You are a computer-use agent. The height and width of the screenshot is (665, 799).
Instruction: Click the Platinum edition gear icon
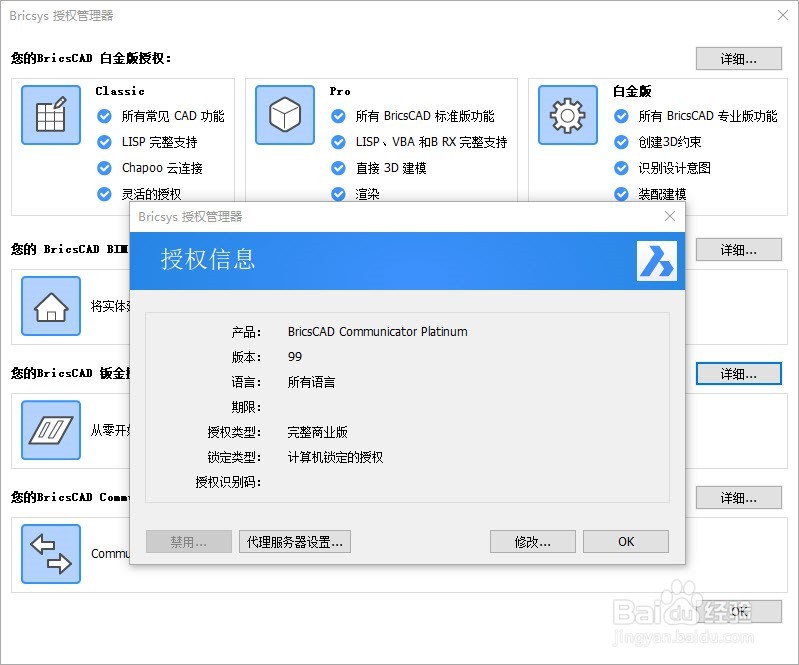tap(568, 115)
